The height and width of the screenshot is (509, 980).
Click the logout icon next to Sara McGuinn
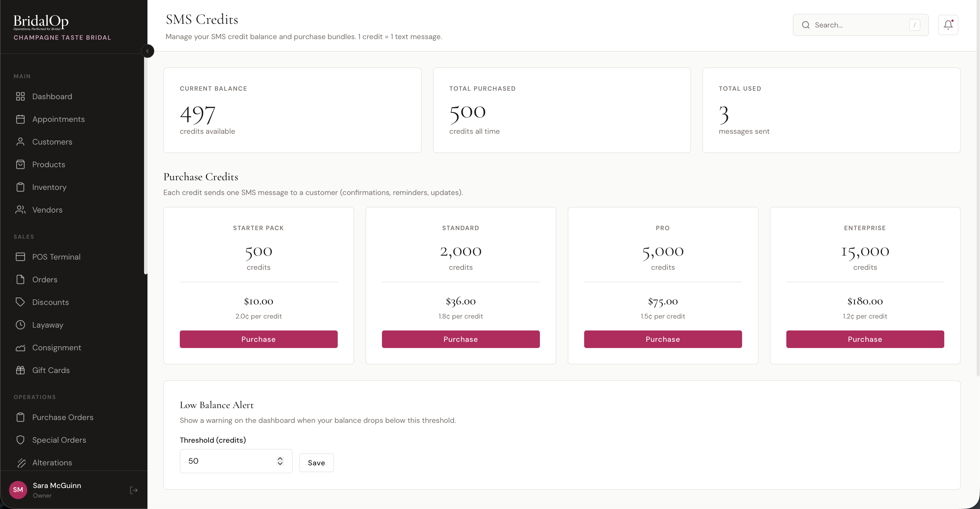coord(134,490)
